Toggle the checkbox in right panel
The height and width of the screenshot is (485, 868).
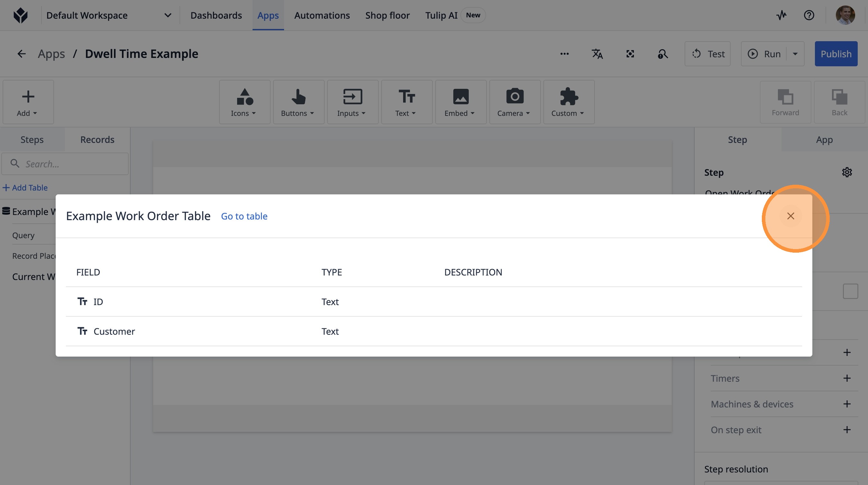851,291
